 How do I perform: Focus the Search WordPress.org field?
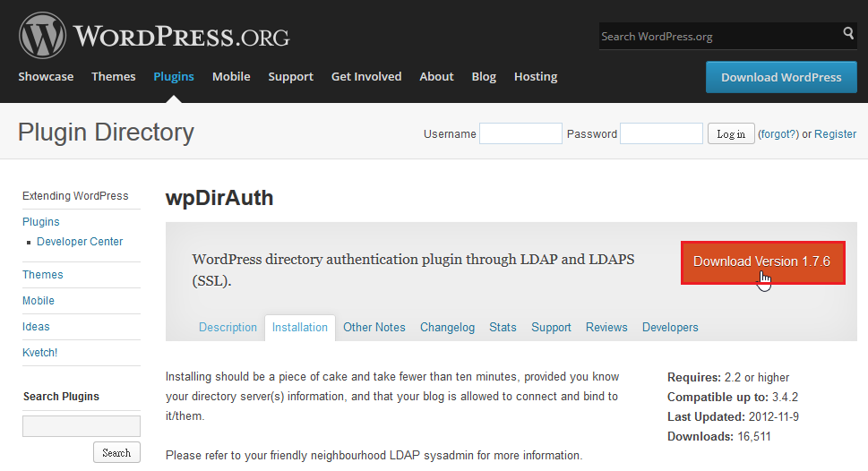tap(719, 37)
